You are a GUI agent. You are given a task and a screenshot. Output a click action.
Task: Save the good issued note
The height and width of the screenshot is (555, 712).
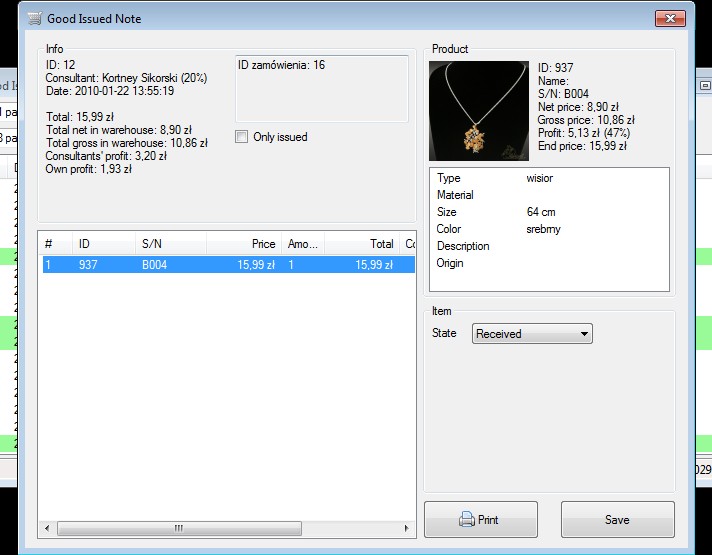pyautogui.click(x=618, y=520)
